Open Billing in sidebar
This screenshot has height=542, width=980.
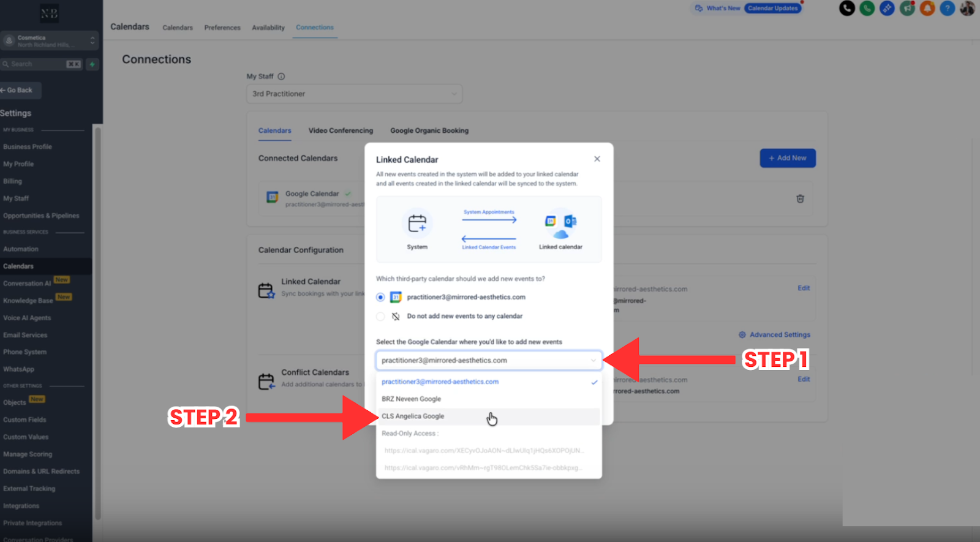click(12, 181)
